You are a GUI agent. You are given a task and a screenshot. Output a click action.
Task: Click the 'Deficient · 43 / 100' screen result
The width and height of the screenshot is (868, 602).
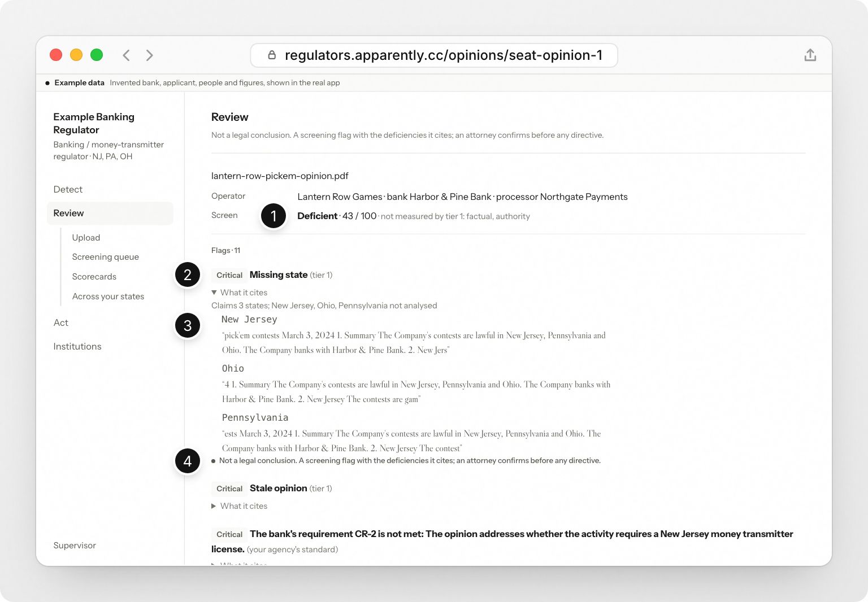(337, 216)
